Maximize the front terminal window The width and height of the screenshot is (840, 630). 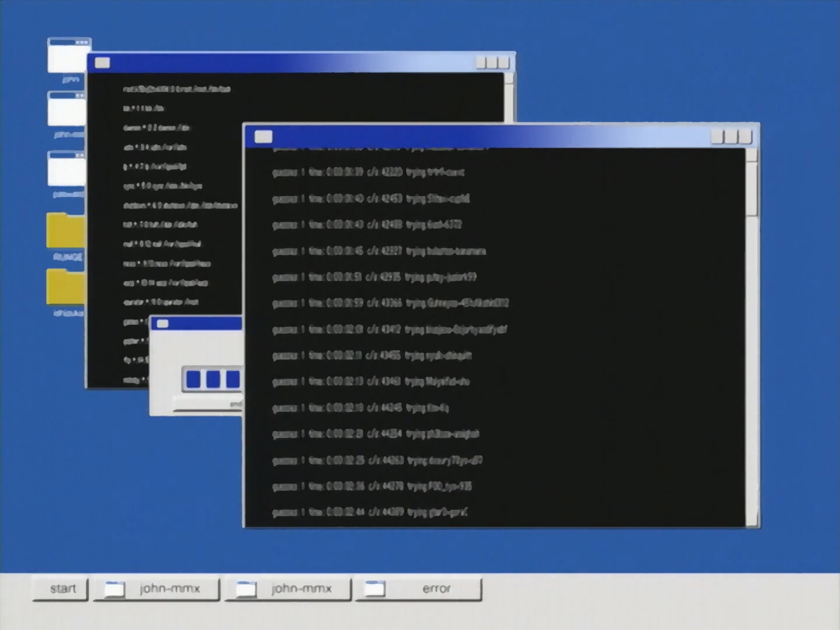731,137
